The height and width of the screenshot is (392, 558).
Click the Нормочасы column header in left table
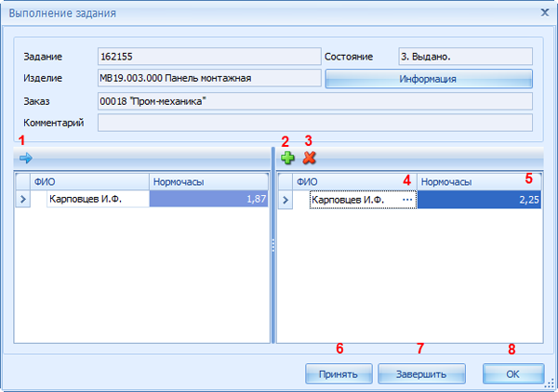click(208, 182)
